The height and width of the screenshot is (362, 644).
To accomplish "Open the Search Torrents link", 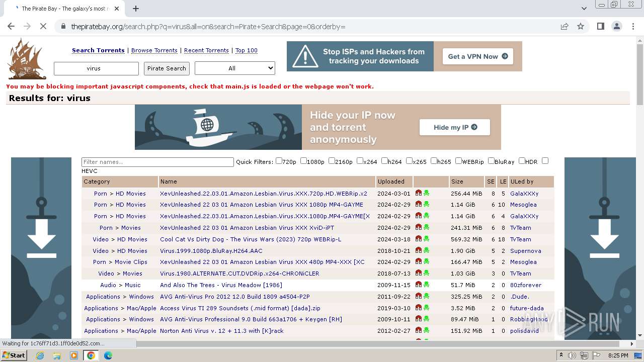I will [98, 50].
